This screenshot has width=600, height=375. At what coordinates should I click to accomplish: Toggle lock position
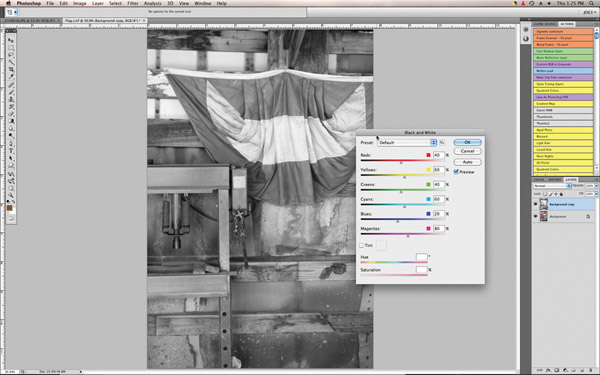pos(556,194)
